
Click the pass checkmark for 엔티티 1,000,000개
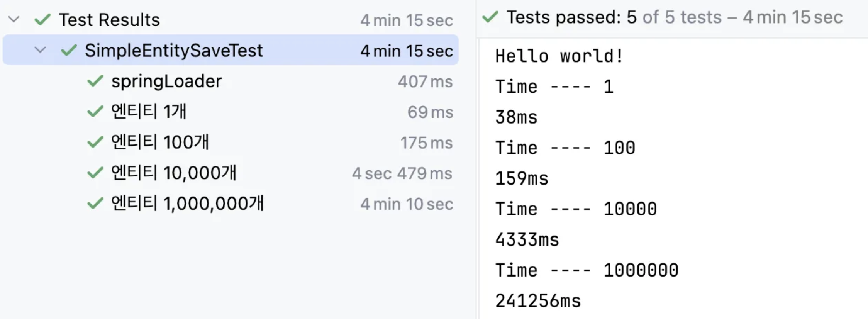[95, 203]
